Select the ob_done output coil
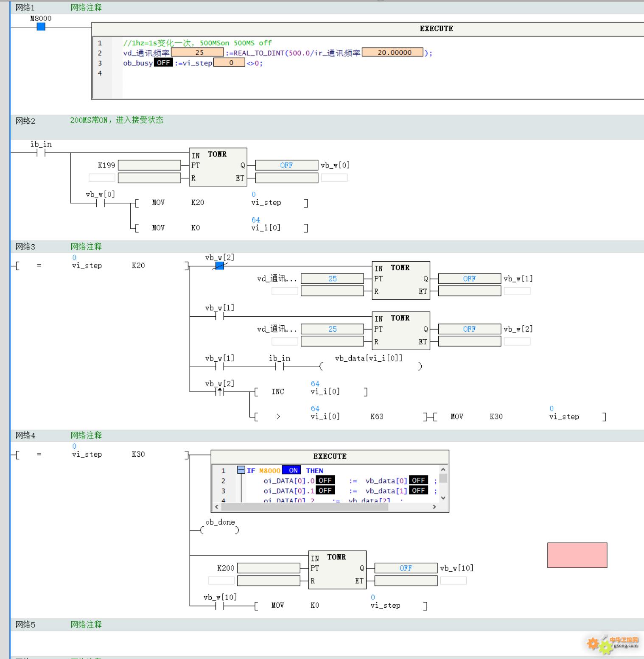The image size is (644, 659). (x=219, y=530)
